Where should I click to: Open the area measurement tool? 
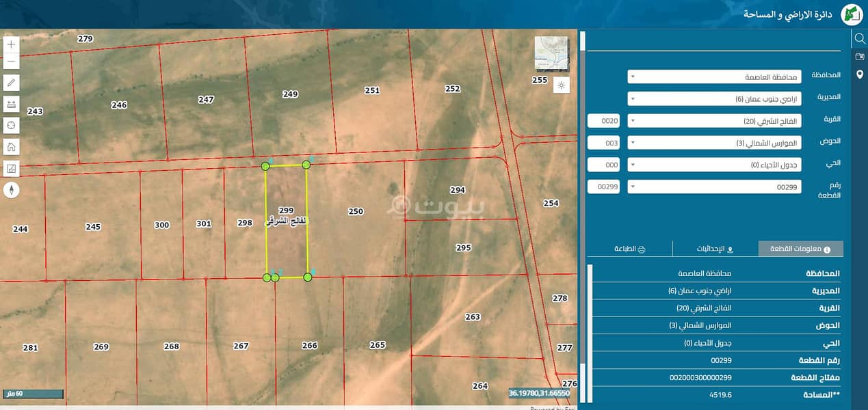pos(12,167)
